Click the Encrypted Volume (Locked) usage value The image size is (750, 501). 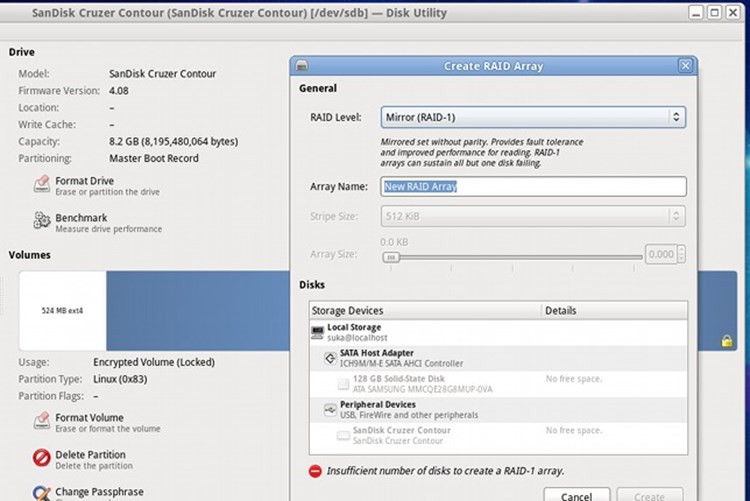(154, 362)
